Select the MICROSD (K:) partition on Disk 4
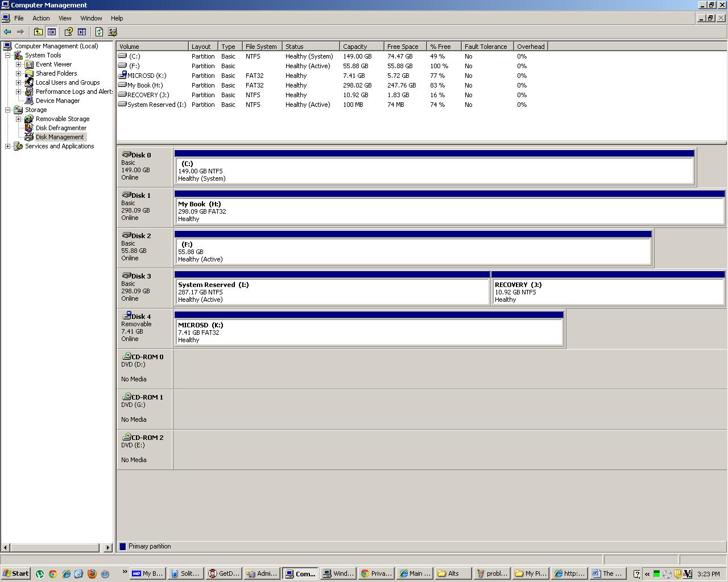This screenshot has width=728, height=582. click(x=369, y=330)
